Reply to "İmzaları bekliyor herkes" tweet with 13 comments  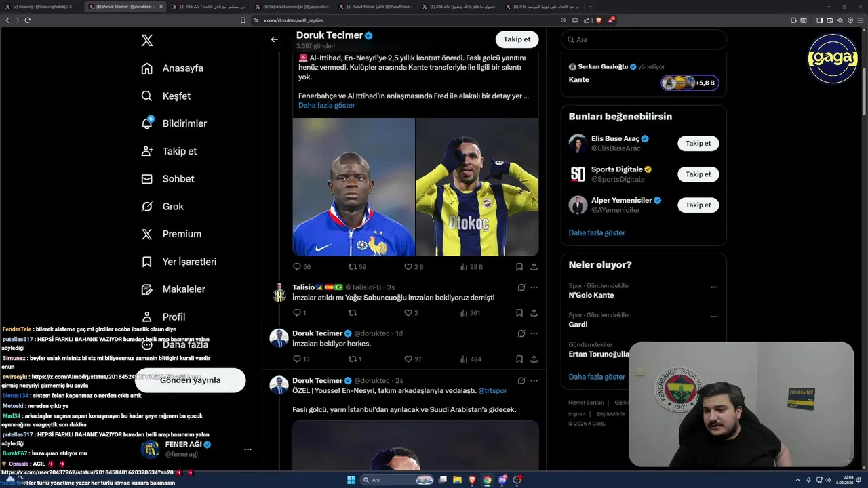[x=301, y=359]
